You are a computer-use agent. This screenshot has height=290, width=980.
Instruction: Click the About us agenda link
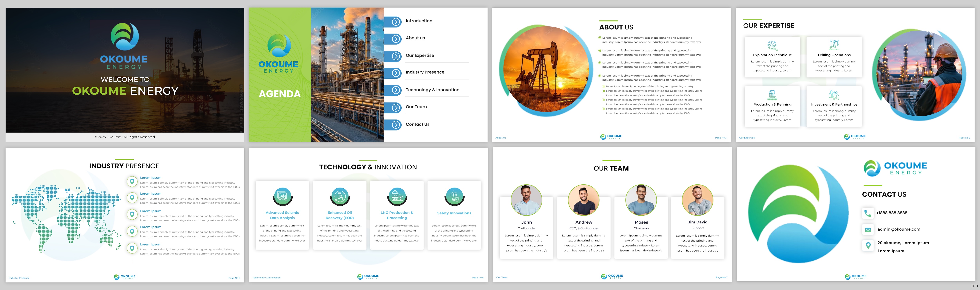click(x=415, y=38)
